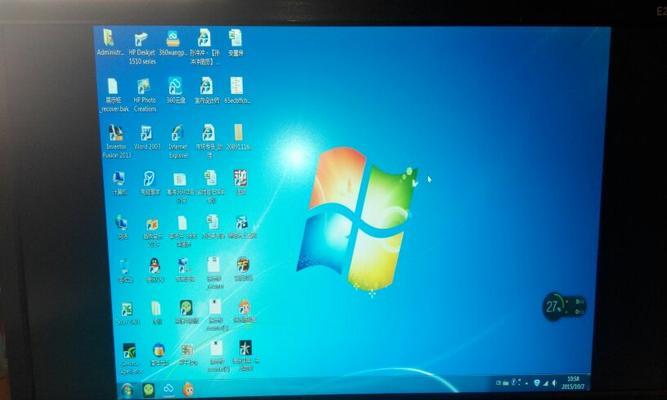Launch HP Photo Creations shortcut
This screenshot has height=400, width=667.
145,95
